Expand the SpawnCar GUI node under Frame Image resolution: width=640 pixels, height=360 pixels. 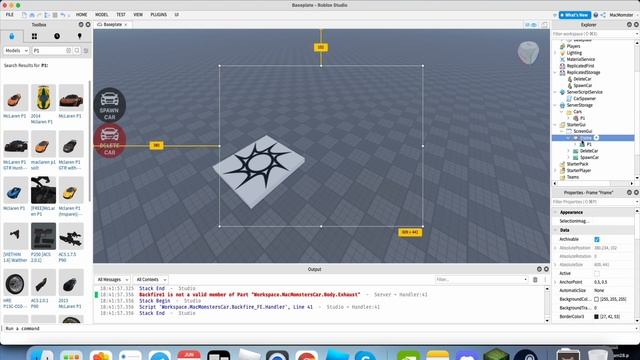(568, 157)
